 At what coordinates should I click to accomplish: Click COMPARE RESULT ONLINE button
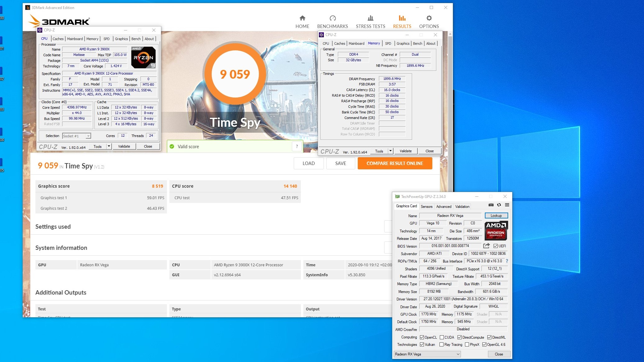[x=395, y=163]
